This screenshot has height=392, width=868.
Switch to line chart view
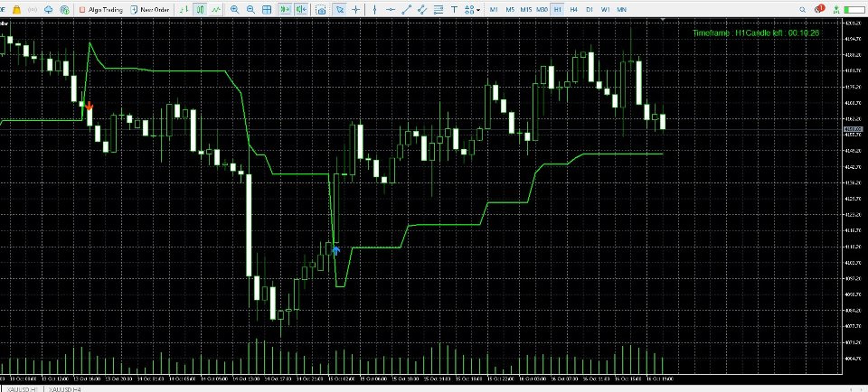(x=215, y=9)
